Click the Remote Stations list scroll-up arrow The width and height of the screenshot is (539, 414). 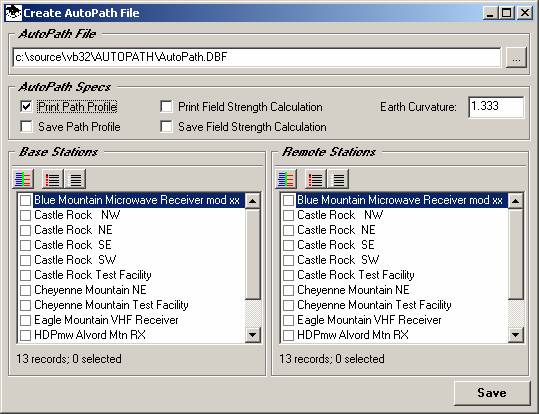516,201
